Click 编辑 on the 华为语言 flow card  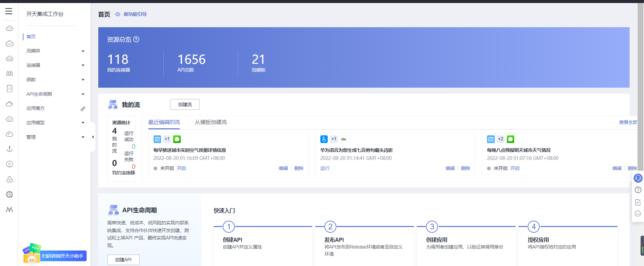coord(450,168)
